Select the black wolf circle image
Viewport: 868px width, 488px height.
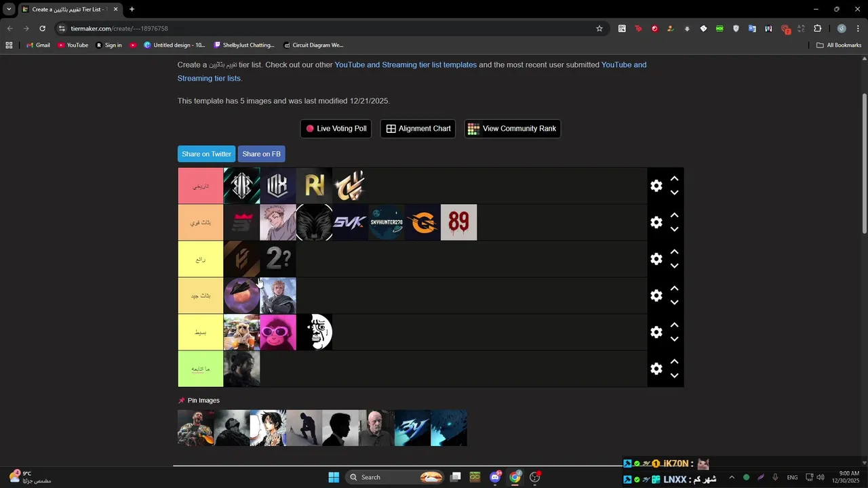[314, 222]
